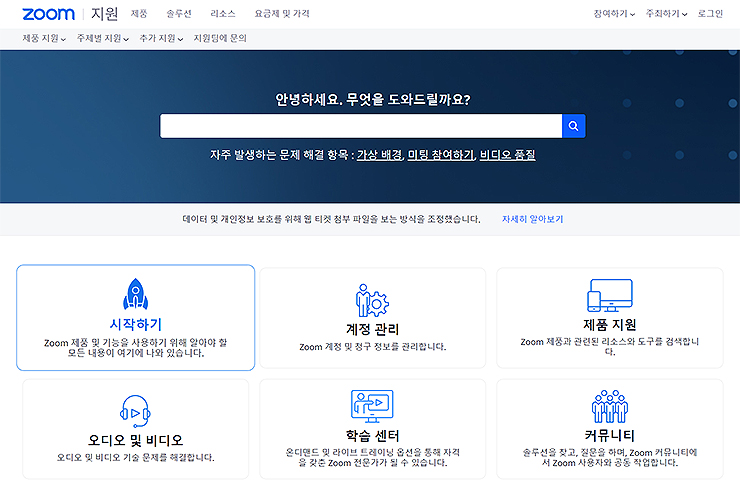The image size is (740, 486).
Task: Click the 데이터 및 개인정보 보호 notice text
Action: (331, 219)
